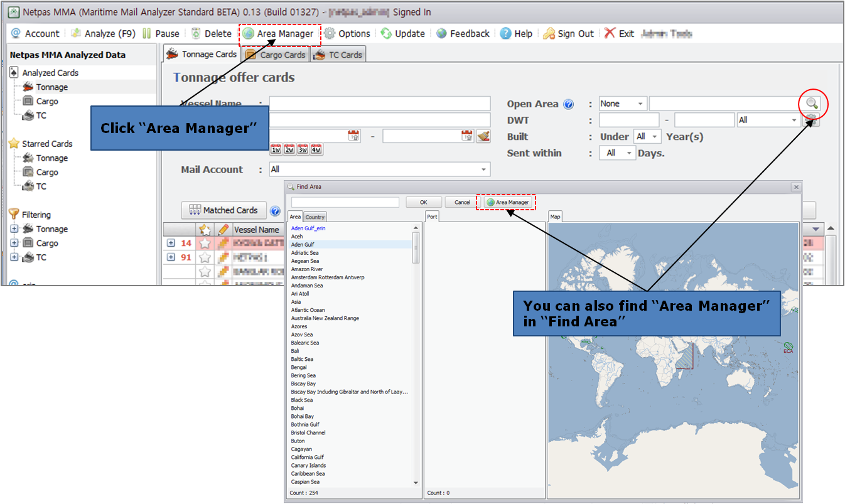Pause analysis using the Pause toolbar button
Screen dimensions: 845x504
[161, 34]
